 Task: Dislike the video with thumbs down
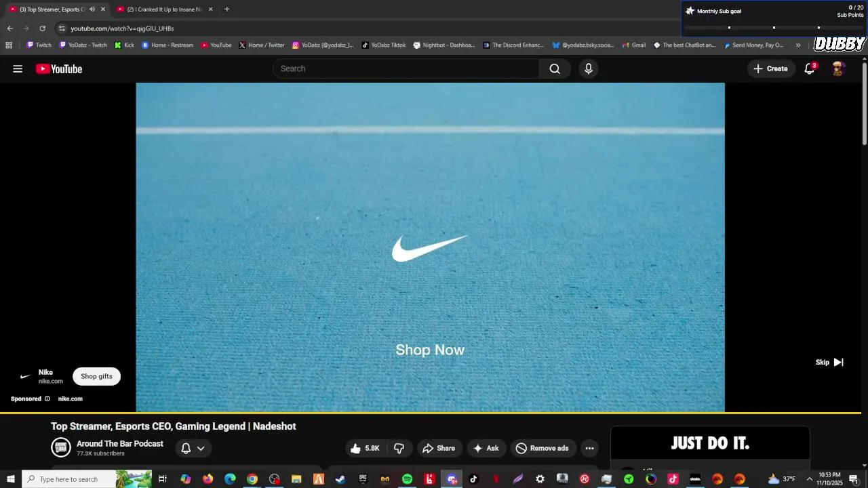(x=399, y=448)
